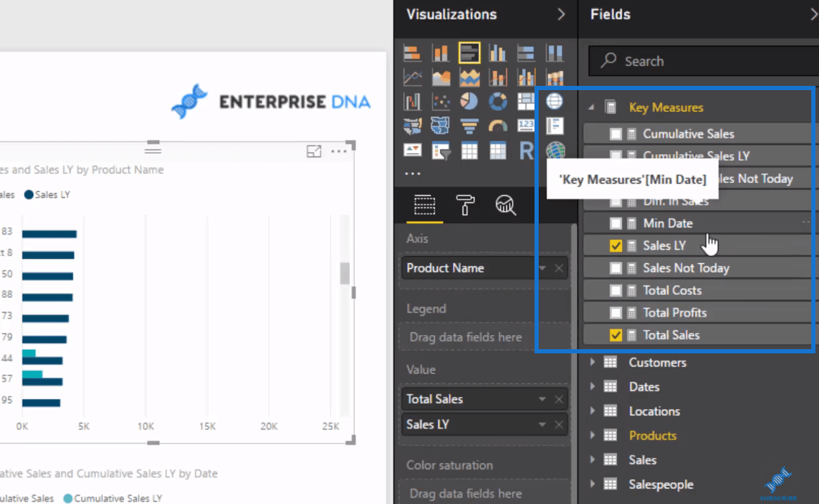The image size is (819, 504).
Task: Select the pie chart visual
Action: pos(469,101)
